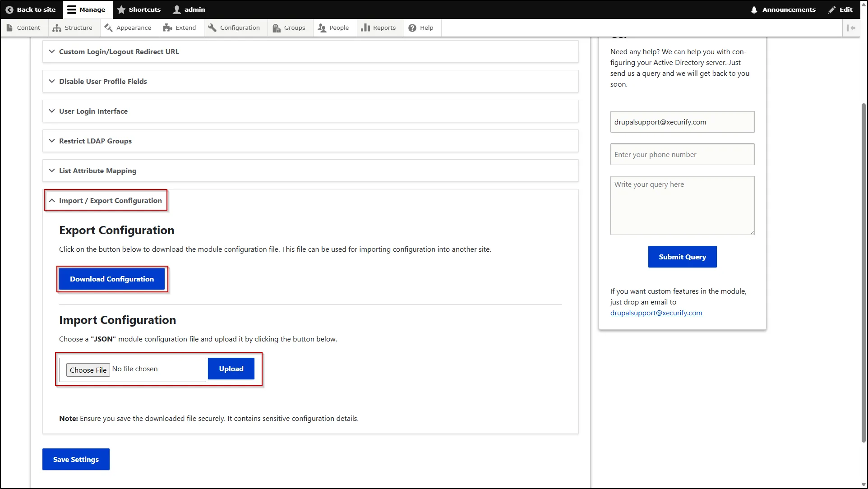
Task: Open the Extend modules page
Action: (180, 28)
